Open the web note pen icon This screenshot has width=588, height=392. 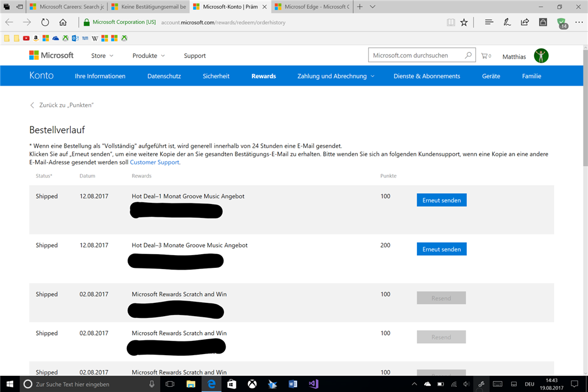[507, 22]
